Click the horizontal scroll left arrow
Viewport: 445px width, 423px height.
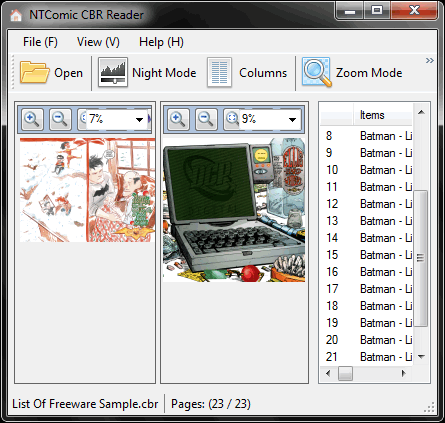328,373
